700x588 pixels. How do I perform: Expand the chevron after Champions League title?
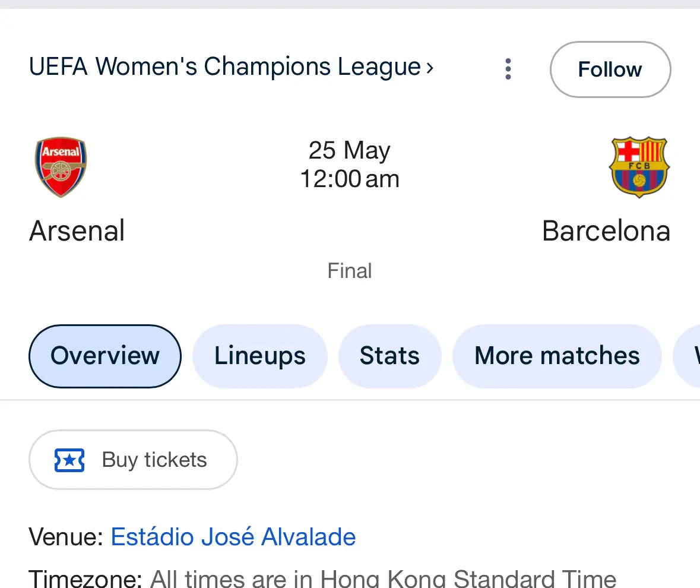429,68
